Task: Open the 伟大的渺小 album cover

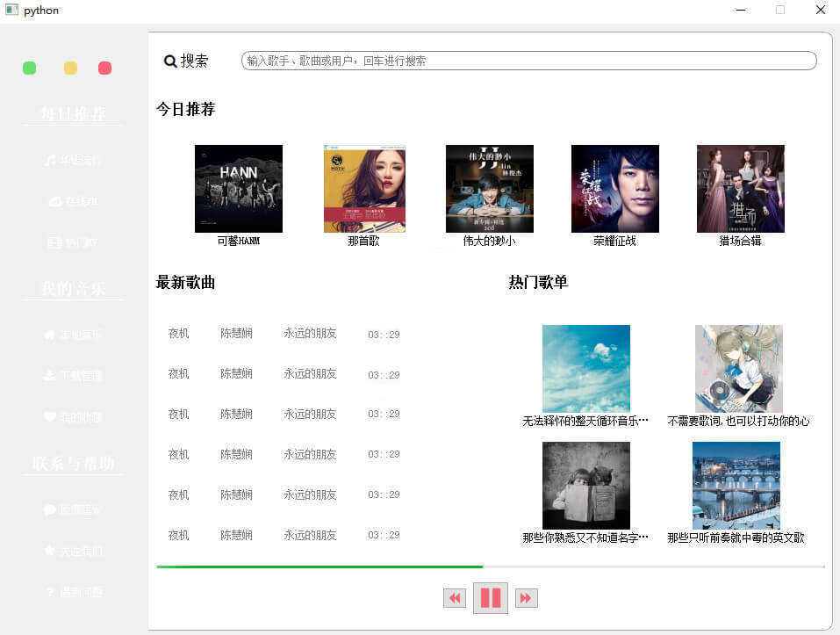Action: [490, 189]
